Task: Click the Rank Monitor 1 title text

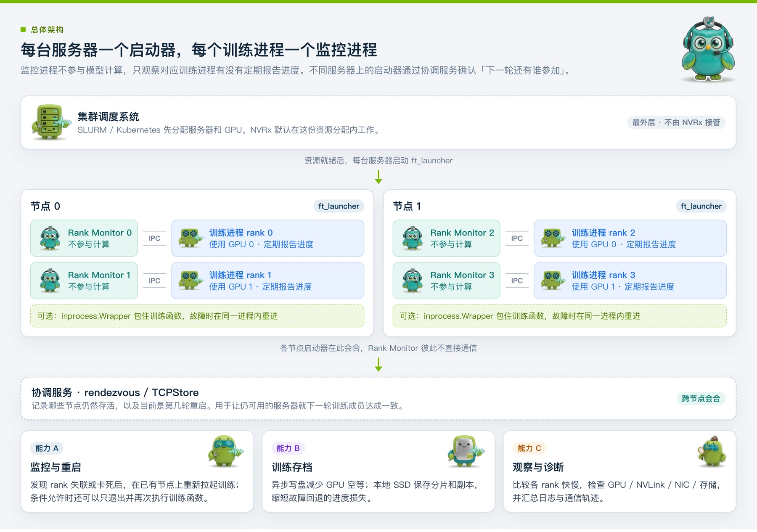Action: pyautogui.click(x=99, y=275)
